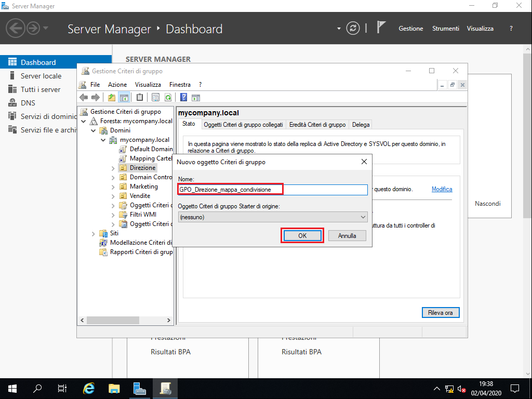
Task: Show hidden tray icons chevron
Action: click(x=436, y=389)
